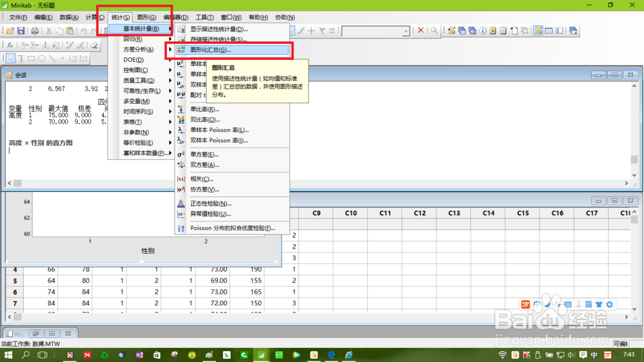The width and height of the screenshot is (644, 362).
Task: Select the Text T drawing tool
Action: point(21,59)
